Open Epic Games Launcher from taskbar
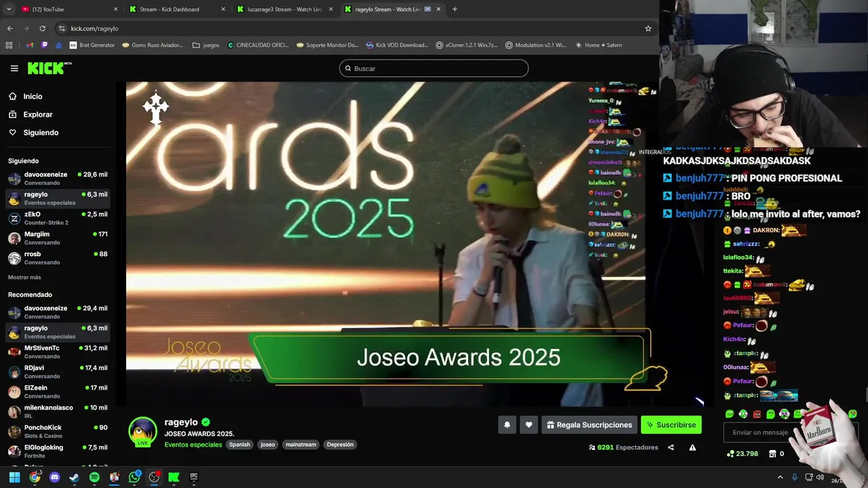This screenshot has width=868, height=488. (x=194, y=477)
